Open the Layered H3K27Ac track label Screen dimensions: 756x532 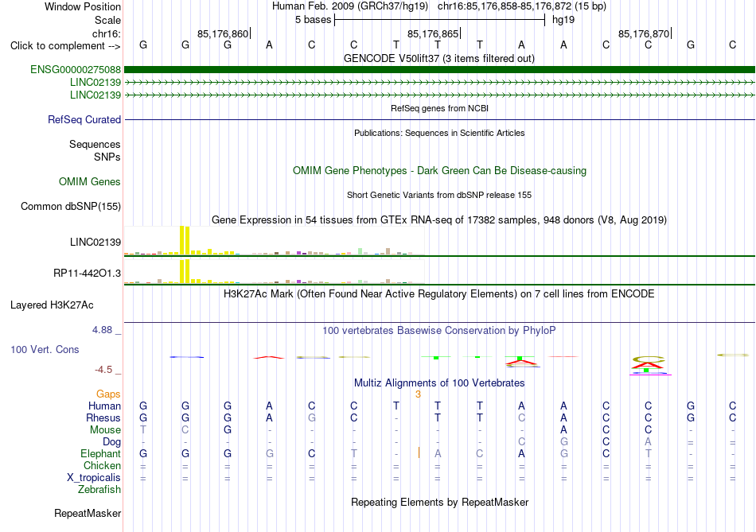pos(52,305)
